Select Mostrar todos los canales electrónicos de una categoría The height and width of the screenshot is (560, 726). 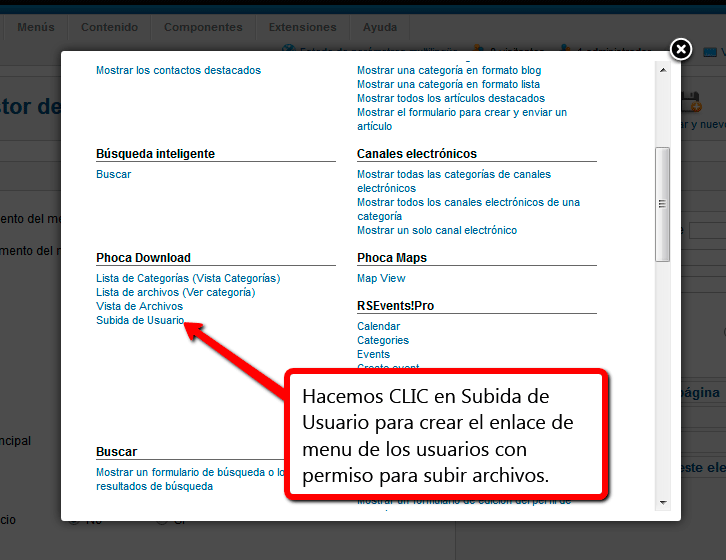[x=468, y=209]
